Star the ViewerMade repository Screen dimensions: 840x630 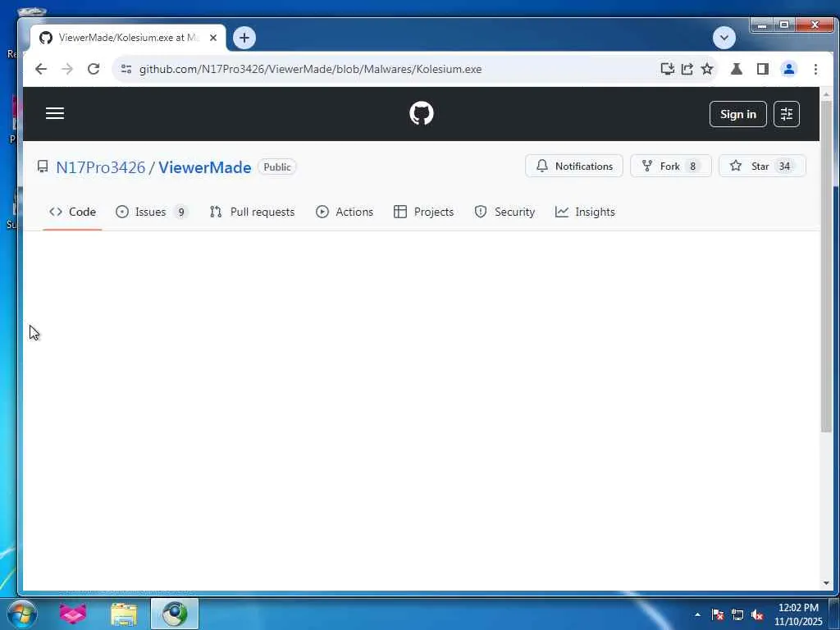pos(762,166)
